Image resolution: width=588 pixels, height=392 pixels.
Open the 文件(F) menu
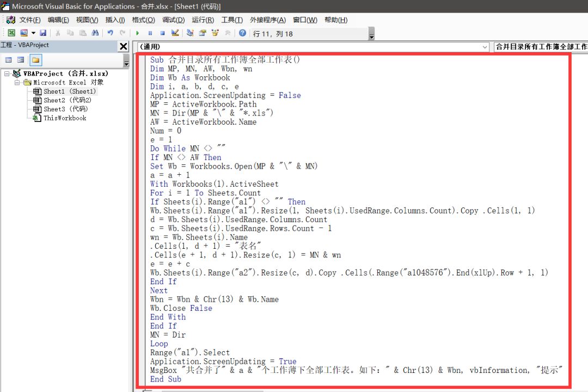click(x=30, y=20)
